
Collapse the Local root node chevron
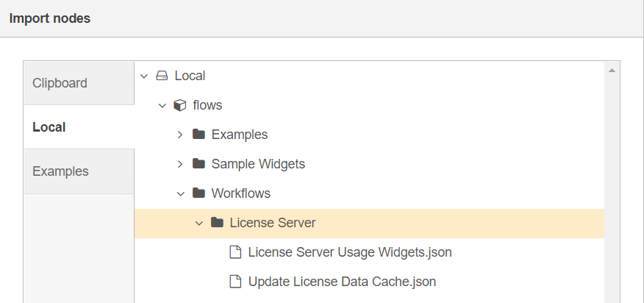click(x=144, y=76)
